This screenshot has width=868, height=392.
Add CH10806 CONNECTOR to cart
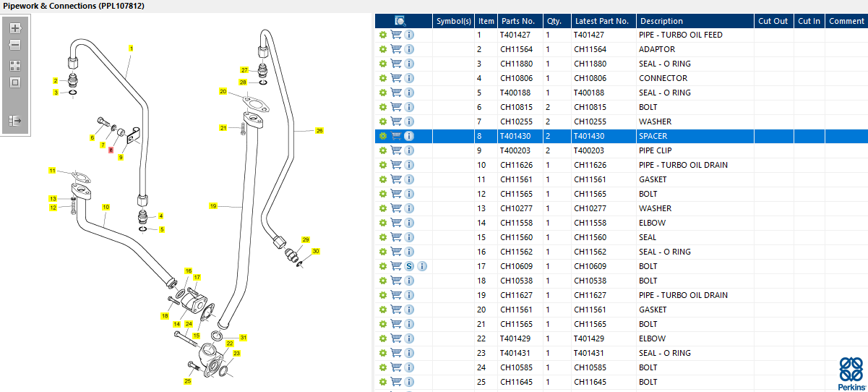[x=396, y=78]
